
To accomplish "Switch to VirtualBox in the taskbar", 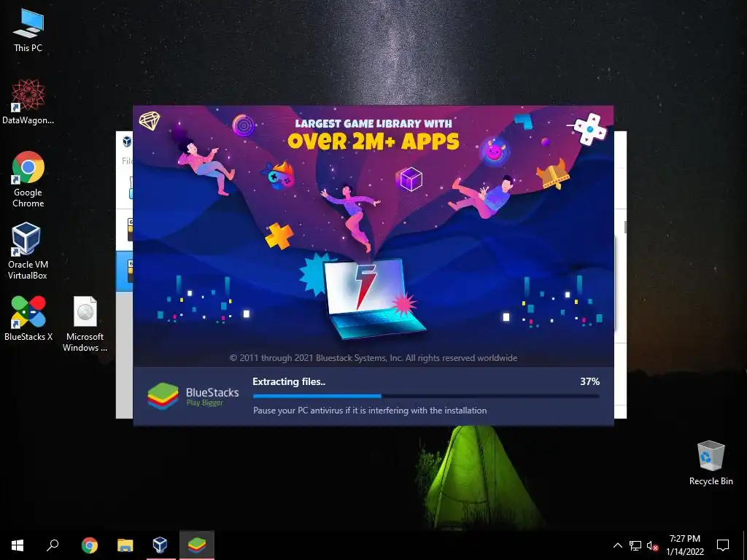I will [x=160, y=545].
